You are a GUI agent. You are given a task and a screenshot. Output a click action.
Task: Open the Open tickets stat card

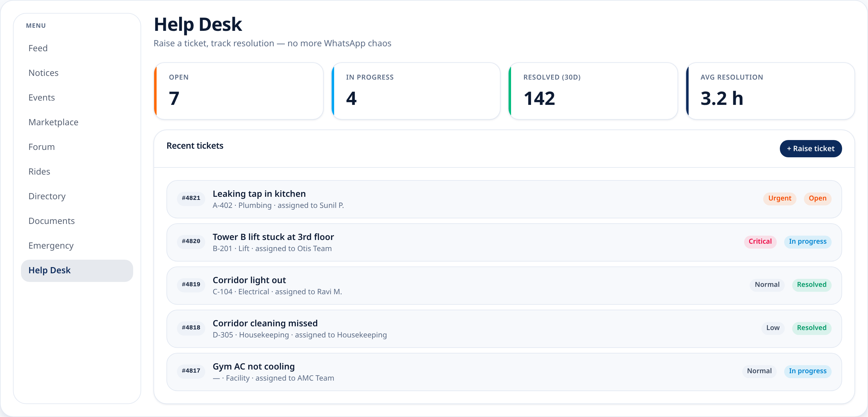[x=238, y=91]
